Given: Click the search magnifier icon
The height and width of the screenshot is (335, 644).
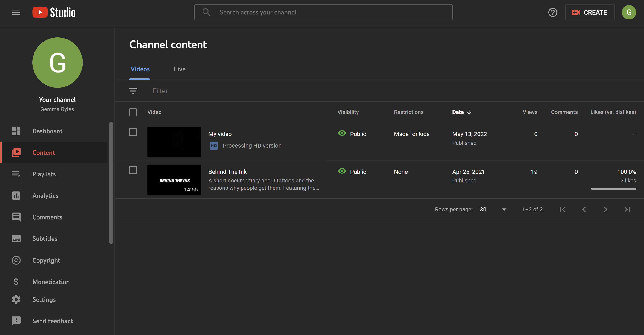Looking at the screenshot, I should pos(206,12).
